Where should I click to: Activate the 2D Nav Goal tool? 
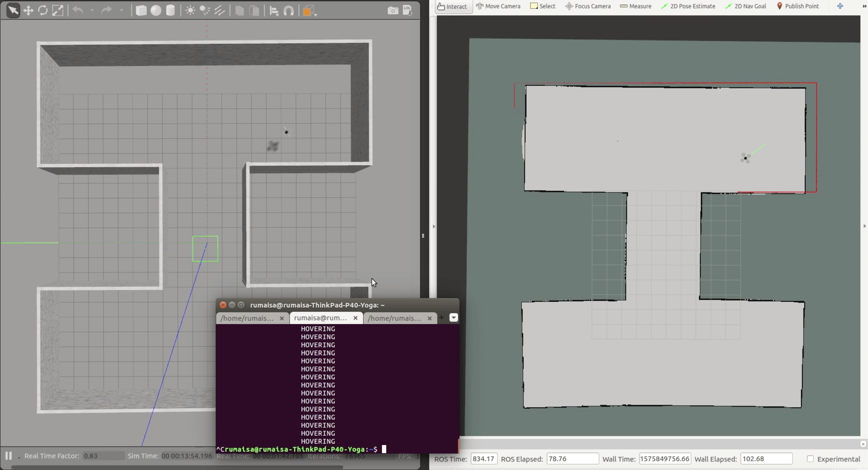click(x=746, y=6)
